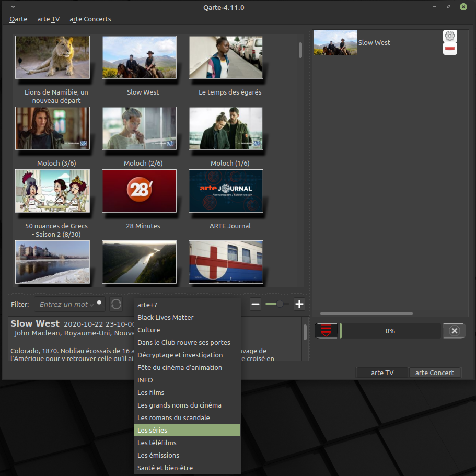
Task: Choose Les téléfilms category
Action: [x=187, y=443]
